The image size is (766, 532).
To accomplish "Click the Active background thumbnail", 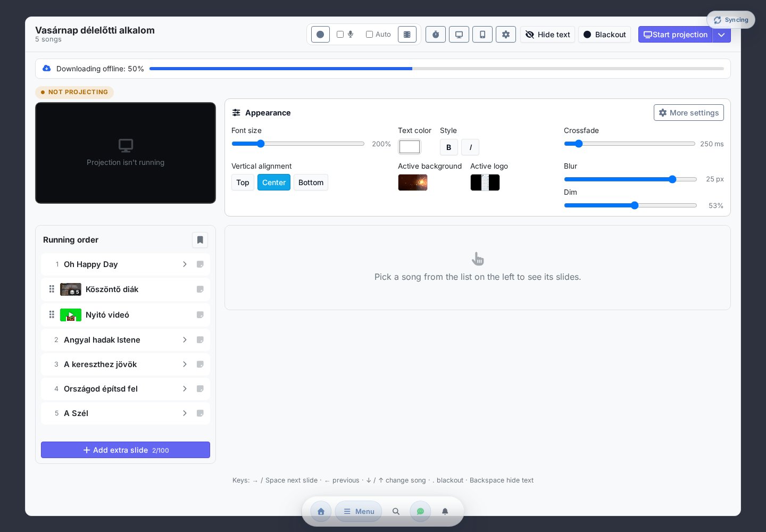I will [413, 182].
